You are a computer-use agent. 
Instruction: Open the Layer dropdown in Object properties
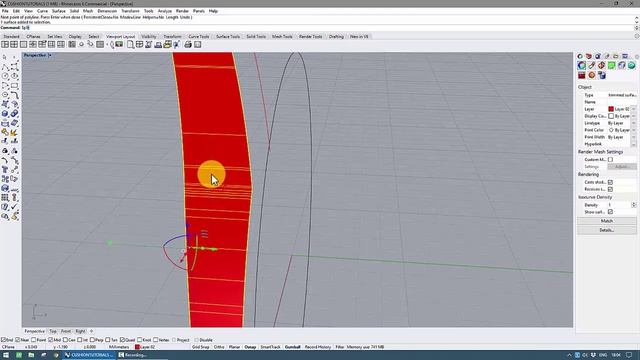(x=633, y=109)
